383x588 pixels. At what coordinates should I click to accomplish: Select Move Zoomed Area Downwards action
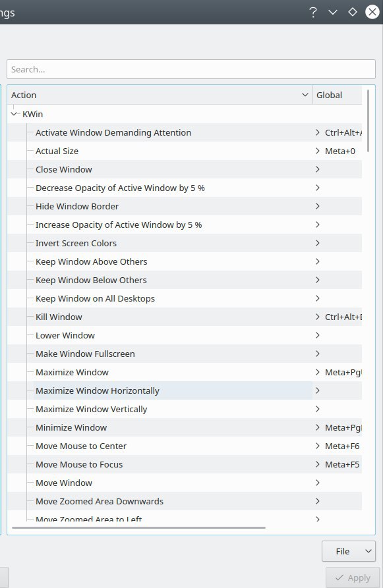coord(100,501)
